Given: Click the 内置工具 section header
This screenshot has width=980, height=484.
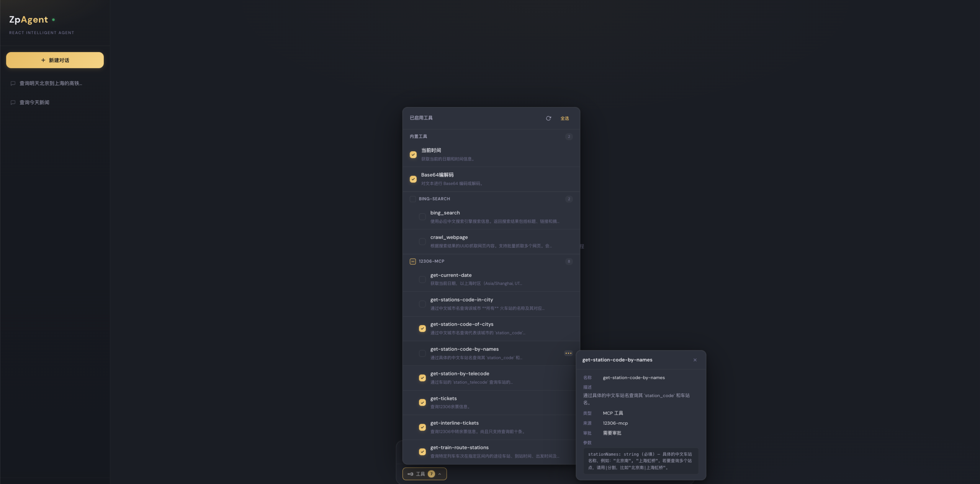Looking at the screenshot, I should point(418,137).
